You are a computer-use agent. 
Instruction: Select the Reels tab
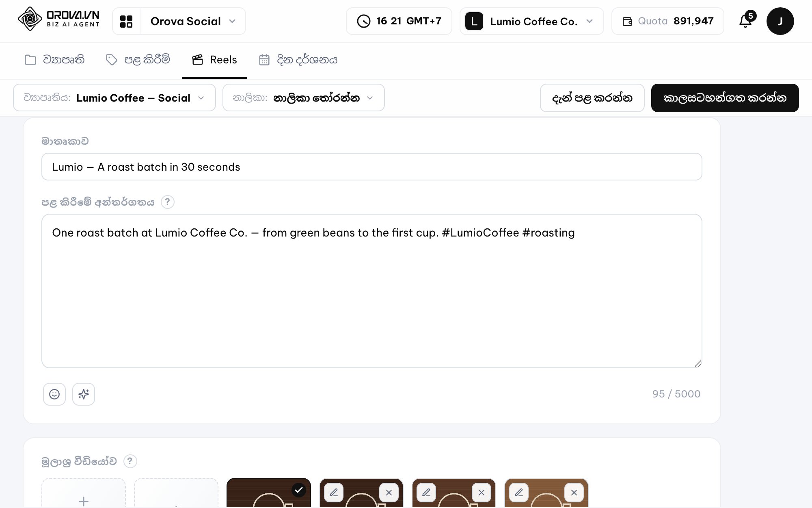click(x=214, y=60)
